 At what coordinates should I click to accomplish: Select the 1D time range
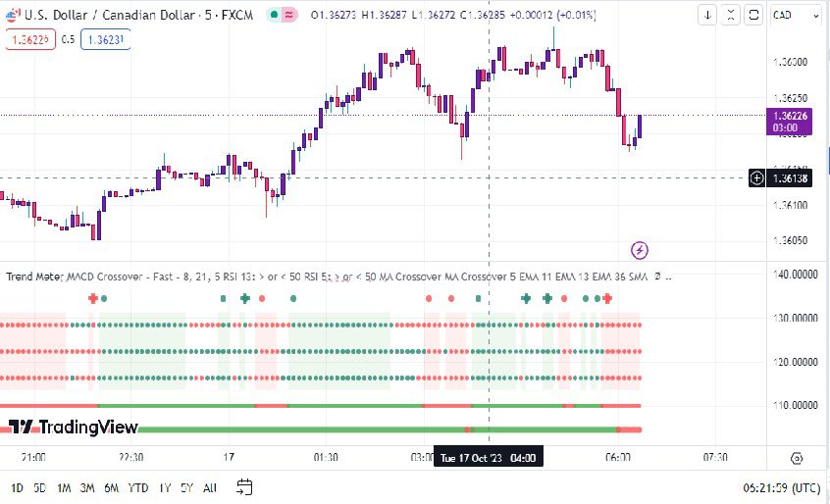coord(17,487)
